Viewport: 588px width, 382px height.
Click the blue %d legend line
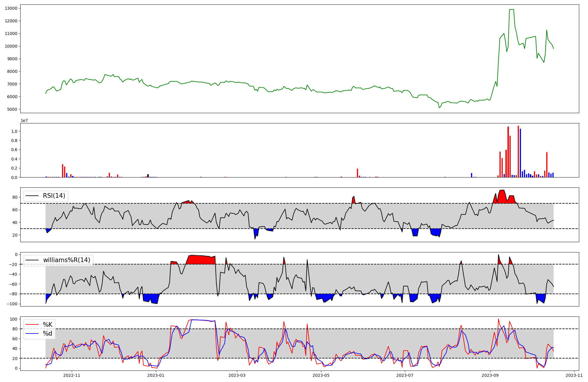[x=32, y=334]
